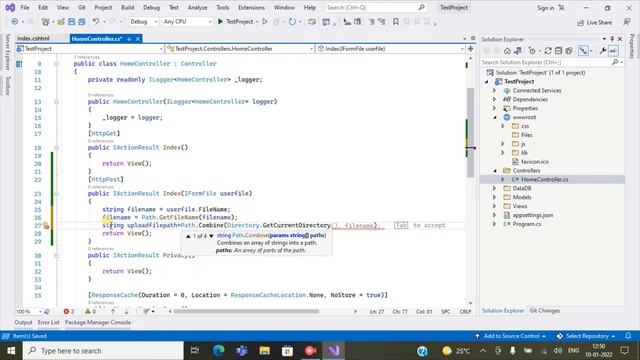Open the TestProject project scope dropdown
The height and width of the screenshot is (360, 640).
89,49
